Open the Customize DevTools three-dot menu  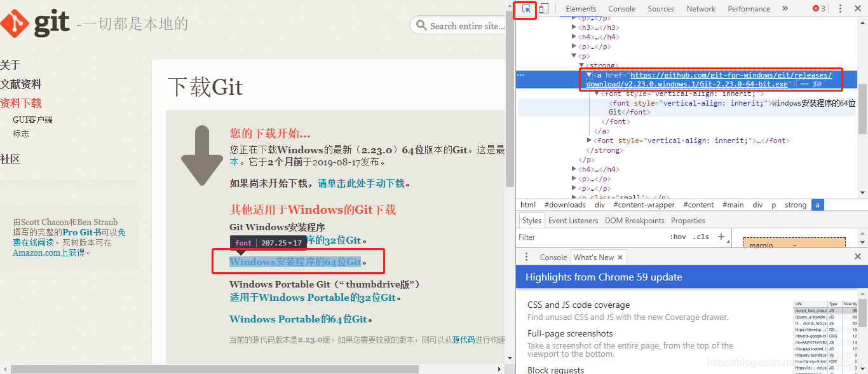point(840,9)
